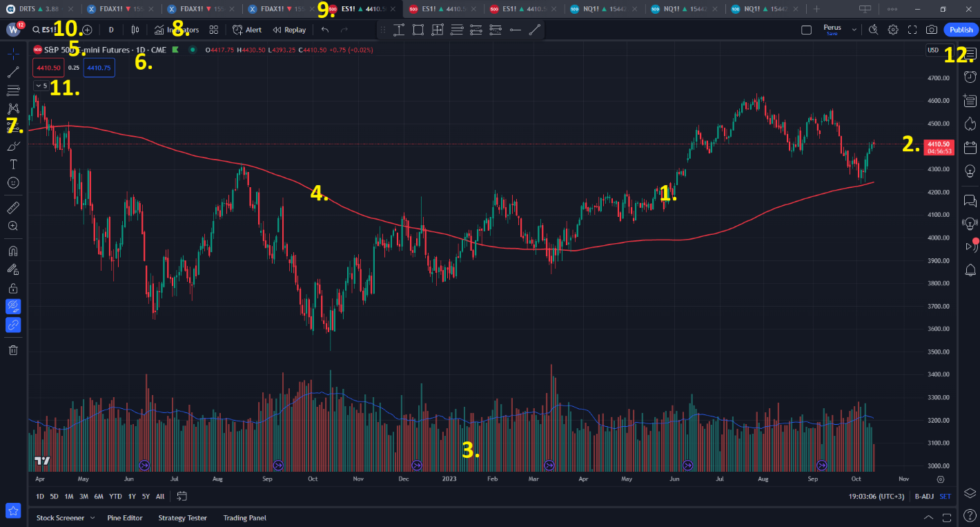Take a chart snapshot with camera icon
The image size is (980, 527).
(932, 30)
